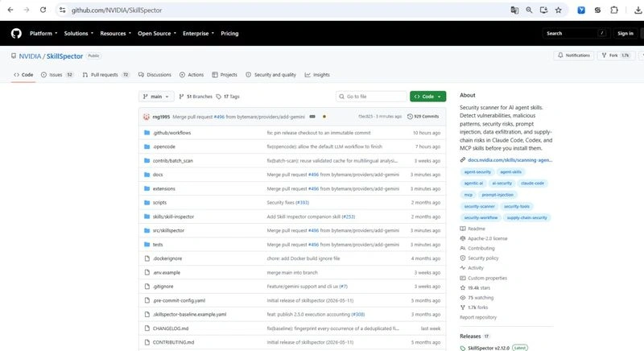Viewport: 644px width, 351px height.
Task: Open the Platform menu
Action: (43, 33)
